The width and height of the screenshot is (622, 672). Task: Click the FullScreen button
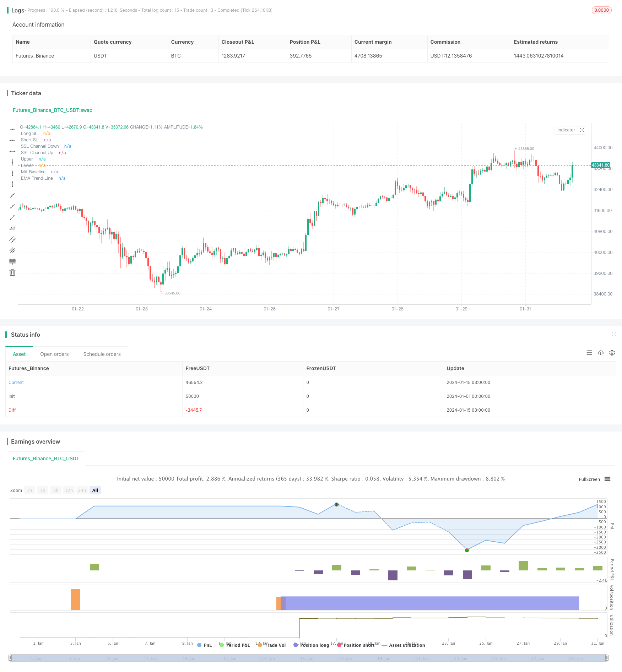589,479
